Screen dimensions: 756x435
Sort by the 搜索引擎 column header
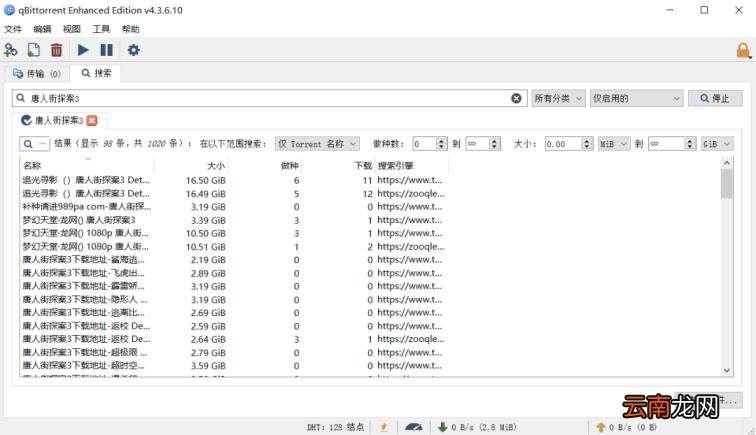412,165
